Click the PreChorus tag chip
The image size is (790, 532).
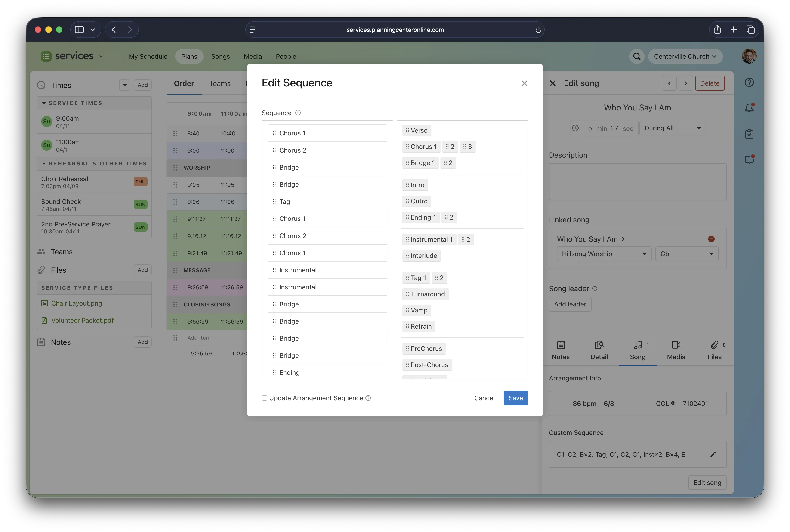424,349
